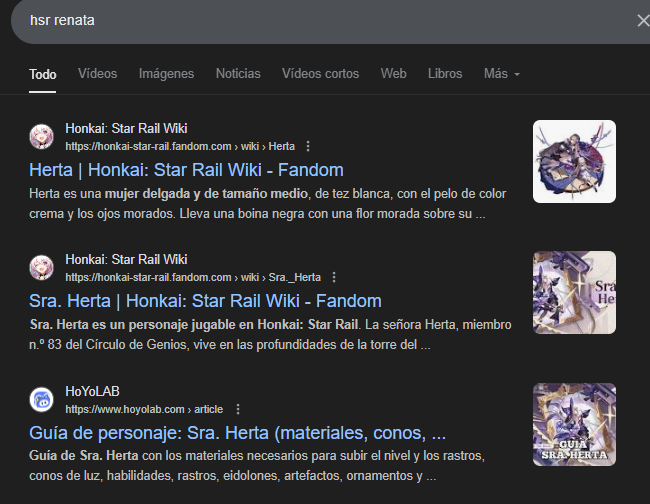
Task: Click the Herta character art thumbnail
Action: (574, 161)
